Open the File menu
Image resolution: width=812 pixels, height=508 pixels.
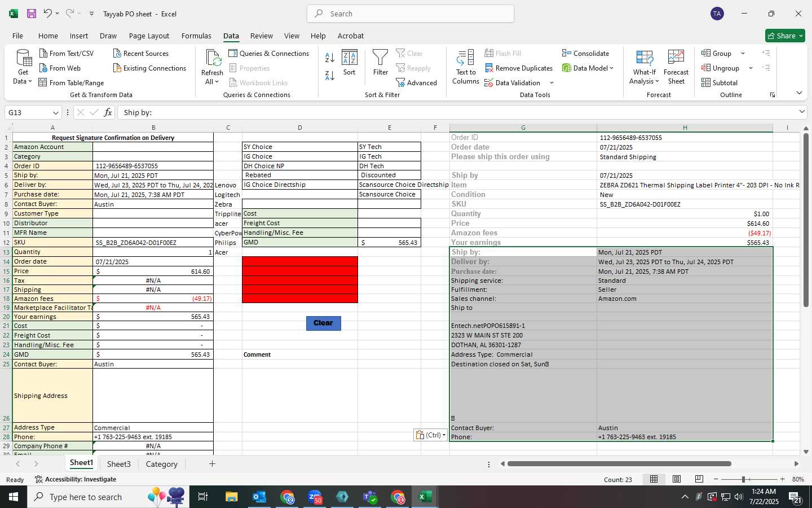click(x=17, y=36)
